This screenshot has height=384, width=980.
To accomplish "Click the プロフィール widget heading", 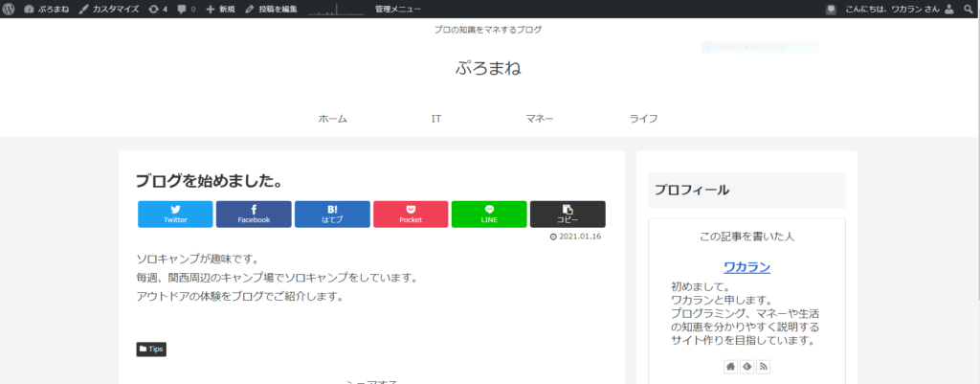I will pos(692,191).
